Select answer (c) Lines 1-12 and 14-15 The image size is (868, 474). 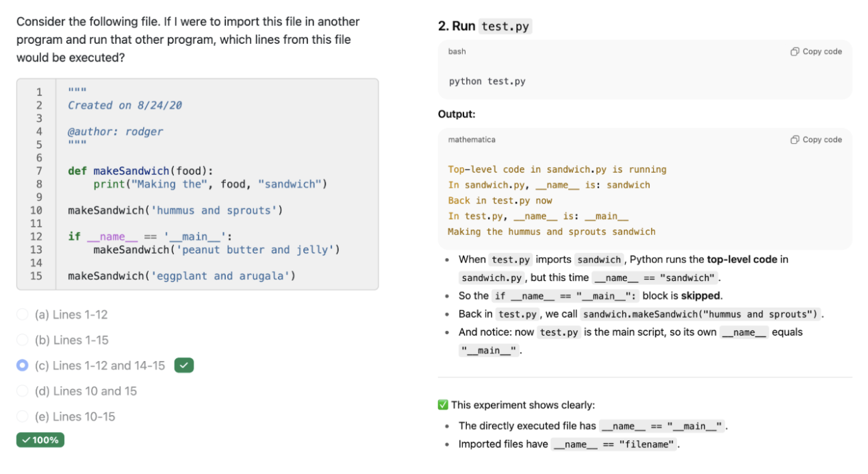(23, 366)
